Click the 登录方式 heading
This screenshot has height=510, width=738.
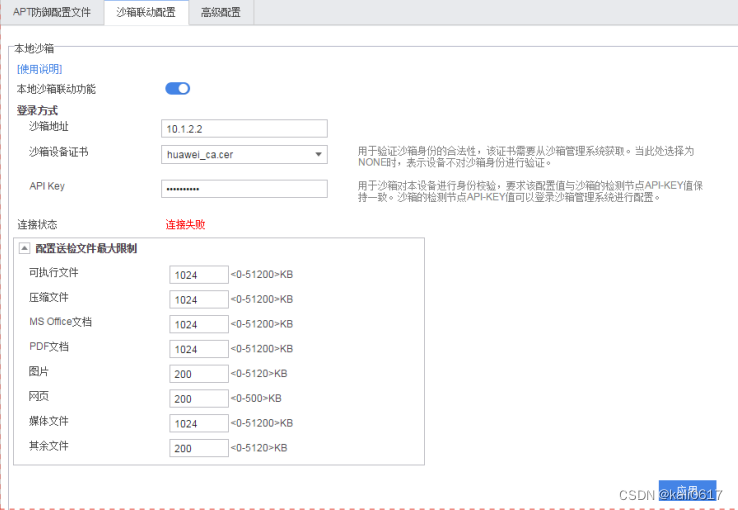pyautogui.click(x=37, y=111)
